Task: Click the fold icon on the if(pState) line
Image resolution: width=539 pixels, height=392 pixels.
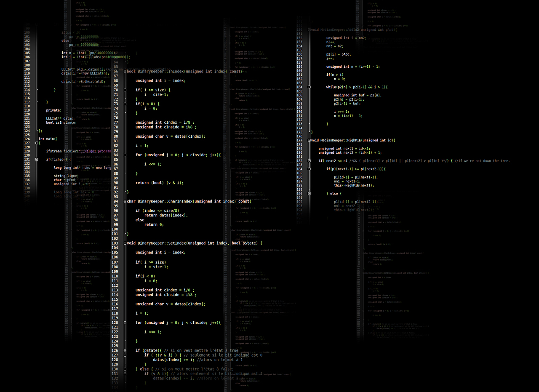Action: point(125,350)
